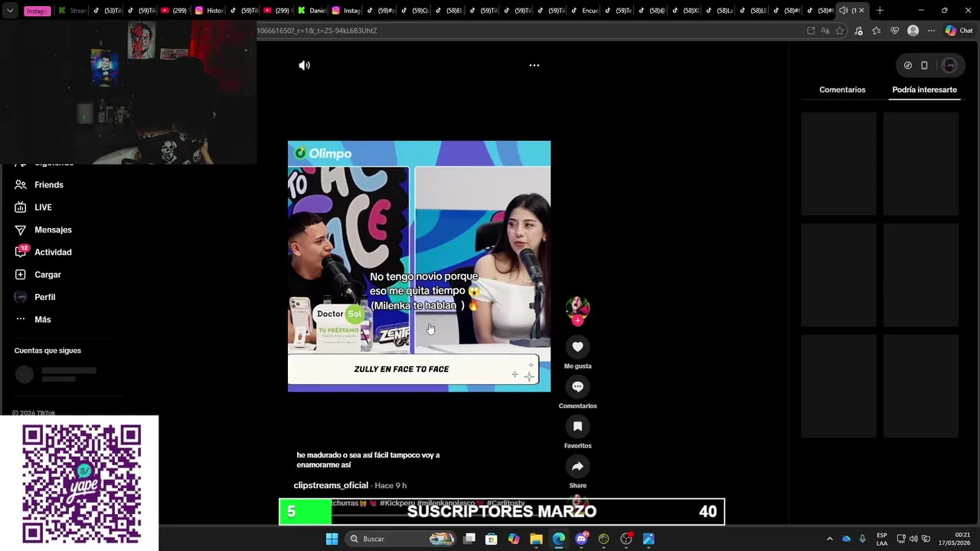Open the Windows Start menu
980x551 pixels.
332,539
